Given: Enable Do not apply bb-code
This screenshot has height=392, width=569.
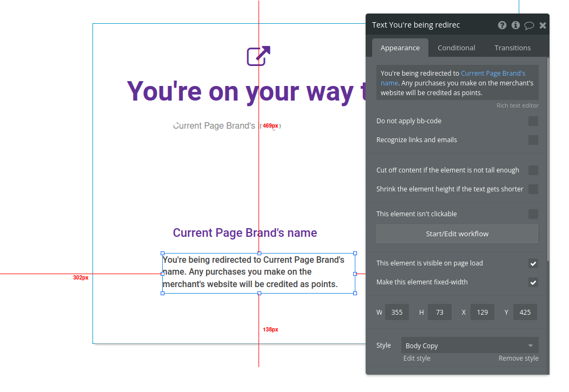Looking at the screenshot, I should (533, 121).
